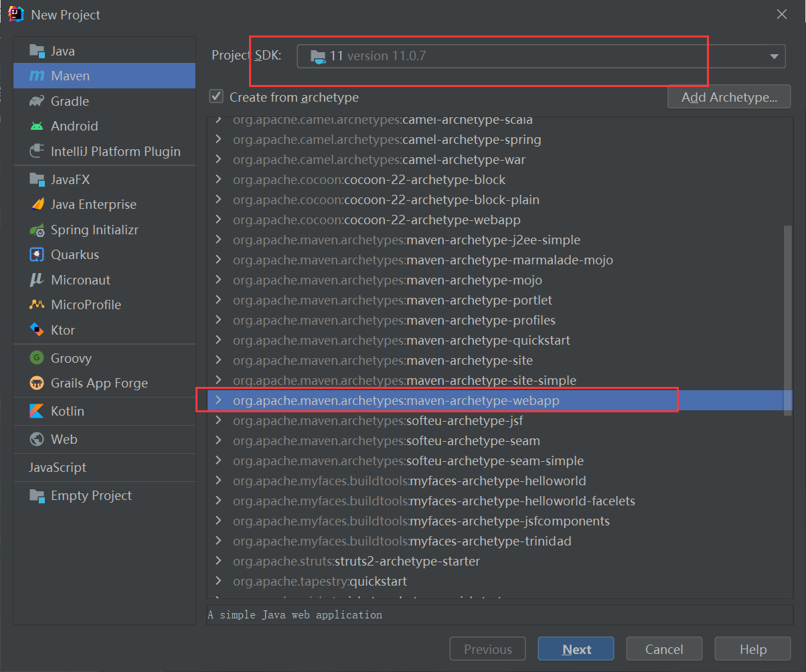Click the Quarkus icon
The height and width of the screenshot is (672, 806).
click(x=37, y=254)
